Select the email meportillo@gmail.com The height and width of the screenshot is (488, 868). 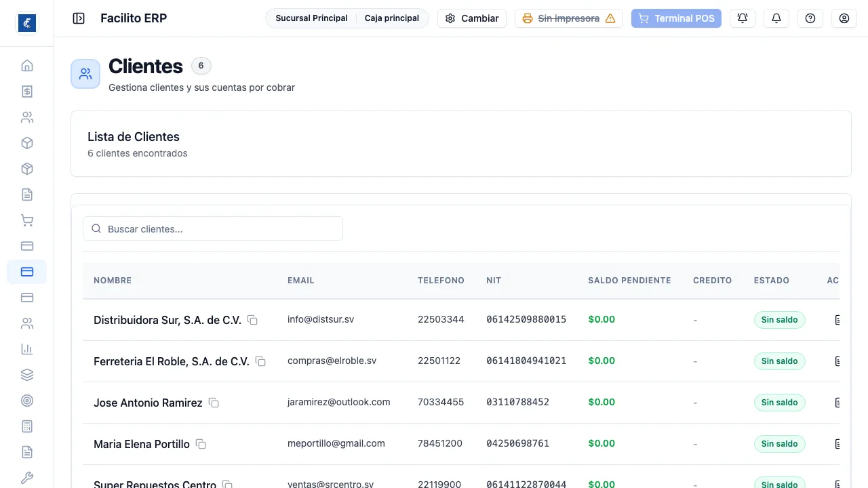point(336,443)
